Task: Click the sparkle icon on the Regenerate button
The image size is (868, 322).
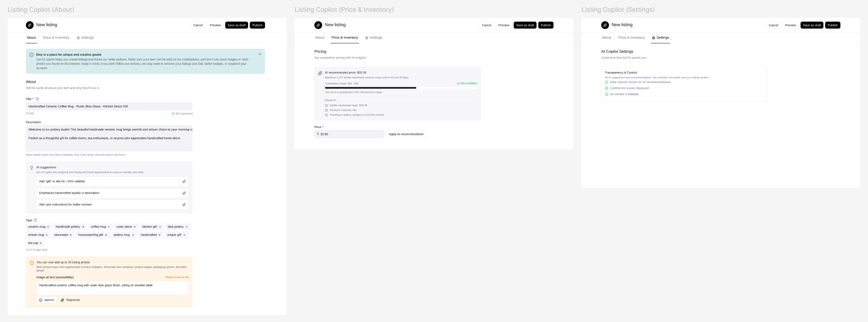Action: coord(62,300)
